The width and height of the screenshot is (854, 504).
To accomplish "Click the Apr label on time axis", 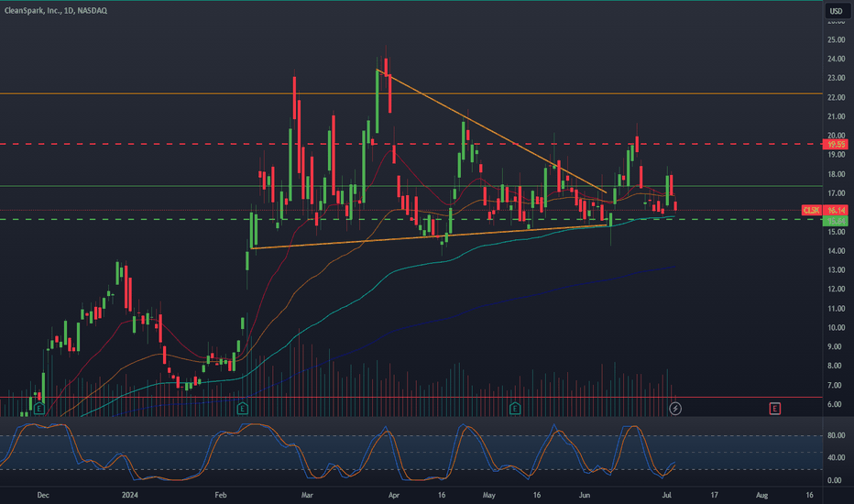I will (394, 495).
